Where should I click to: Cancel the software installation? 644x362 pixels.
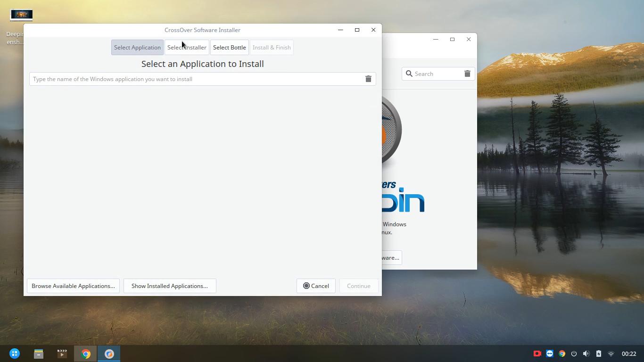pos(316,286)
